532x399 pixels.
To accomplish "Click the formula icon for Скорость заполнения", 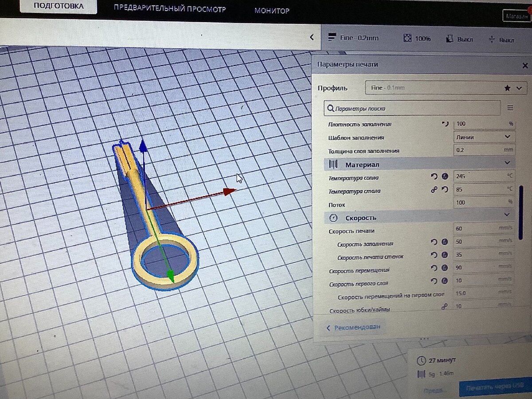I will point(445,242).
